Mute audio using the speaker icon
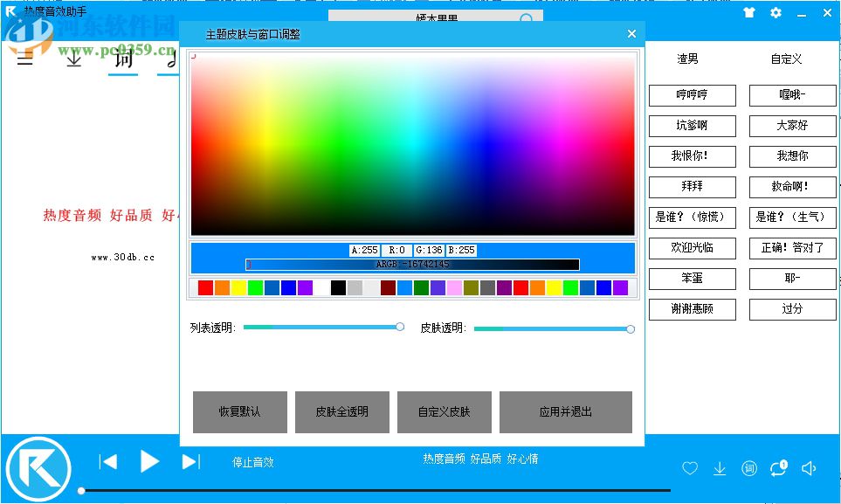The width and height of the screenshot is (841, 504). (808, 468)
